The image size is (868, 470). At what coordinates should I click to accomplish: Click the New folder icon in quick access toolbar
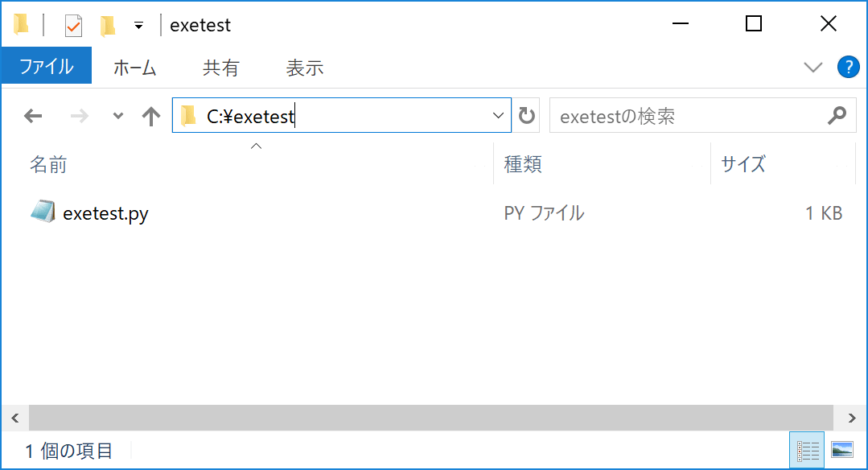[107, 26]
